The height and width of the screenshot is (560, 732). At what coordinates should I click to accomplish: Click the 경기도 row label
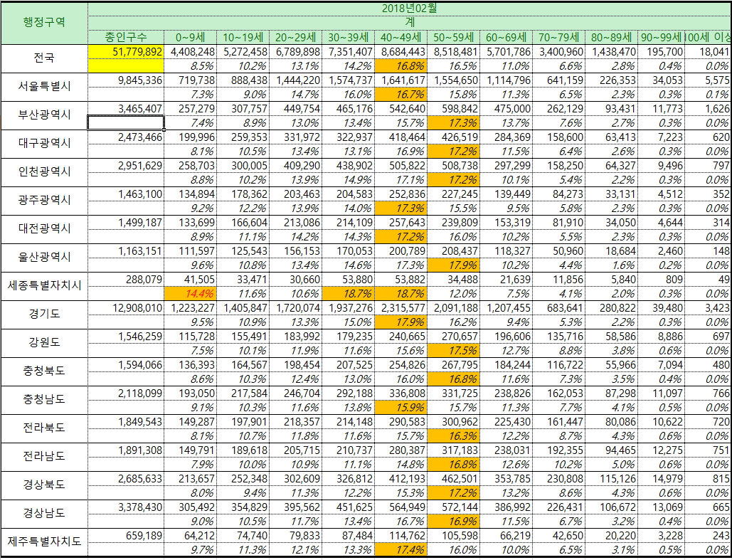(44, 315)
